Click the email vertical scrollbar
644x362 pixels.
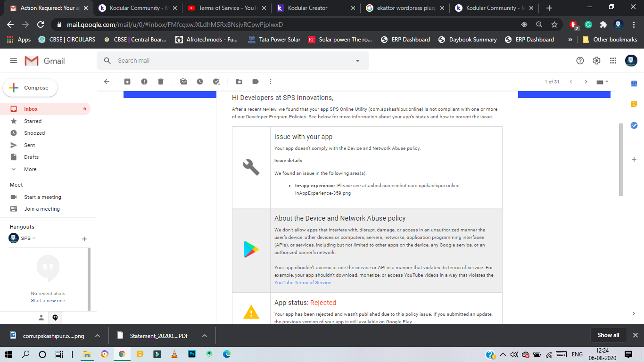(620, 159)
